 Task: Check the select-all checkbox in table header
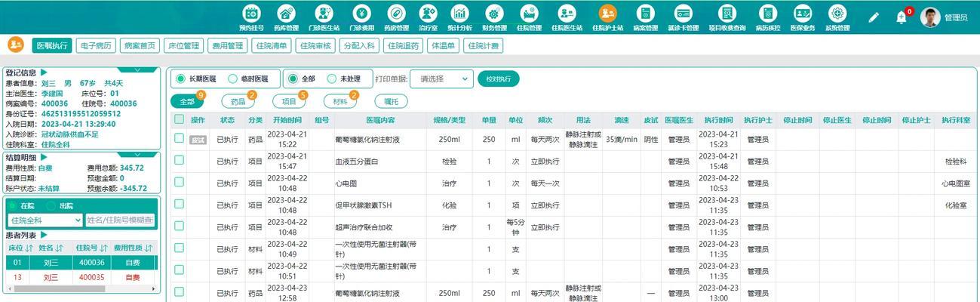point(179,119)
